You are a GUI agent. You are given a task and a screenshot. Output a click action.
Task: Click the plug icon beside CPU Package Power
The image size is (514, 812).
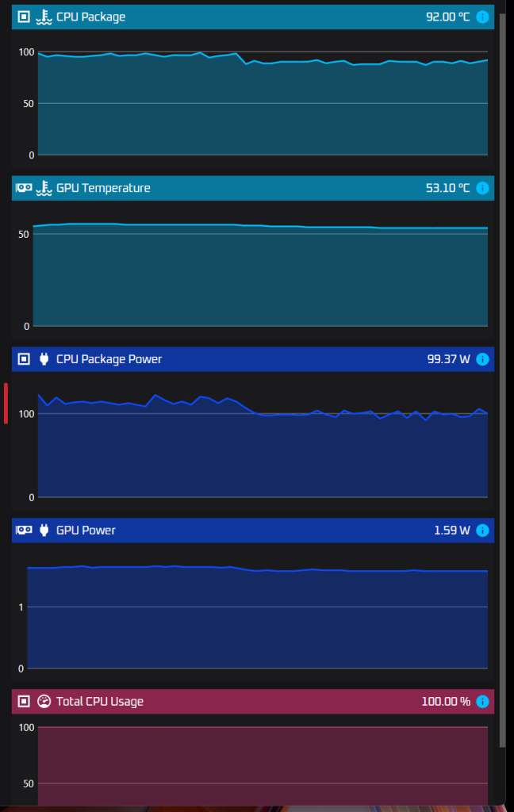(x=44, y=359)
